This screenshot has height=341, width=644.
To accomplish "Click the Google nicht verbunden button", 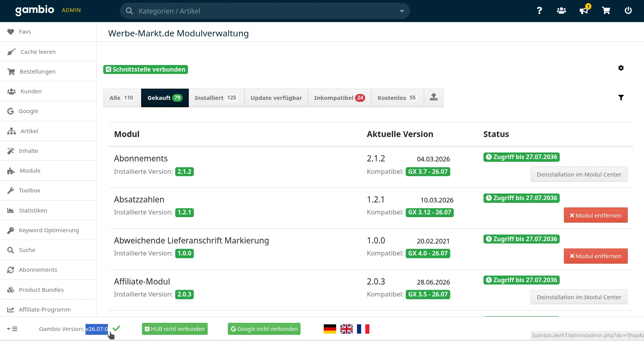I will coord(264,329).
